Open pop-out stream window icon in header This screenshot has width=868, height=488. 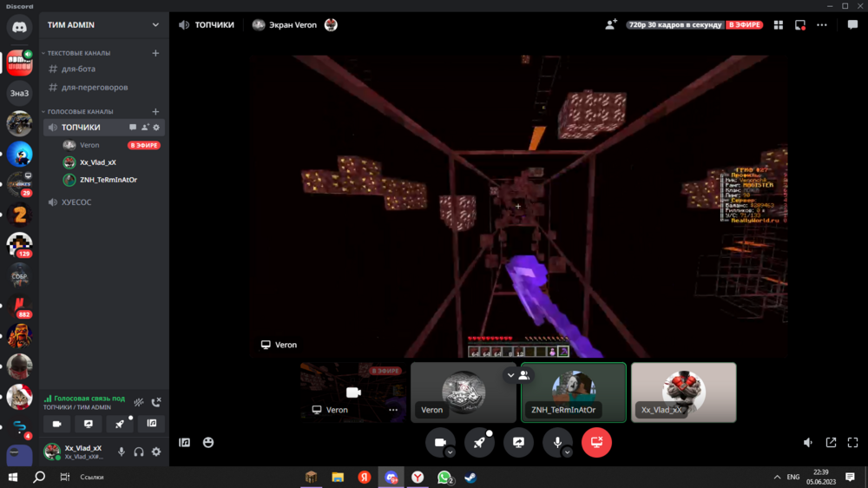(800, 25)
